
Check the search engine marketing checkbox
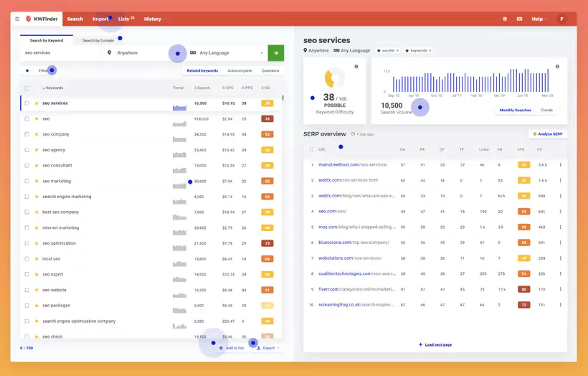(x=27, y=197)
